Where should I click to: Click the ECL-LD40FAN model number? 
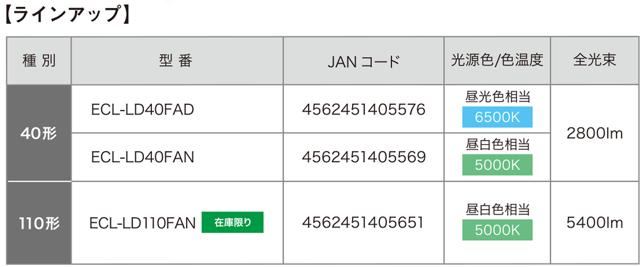point(143,157)
